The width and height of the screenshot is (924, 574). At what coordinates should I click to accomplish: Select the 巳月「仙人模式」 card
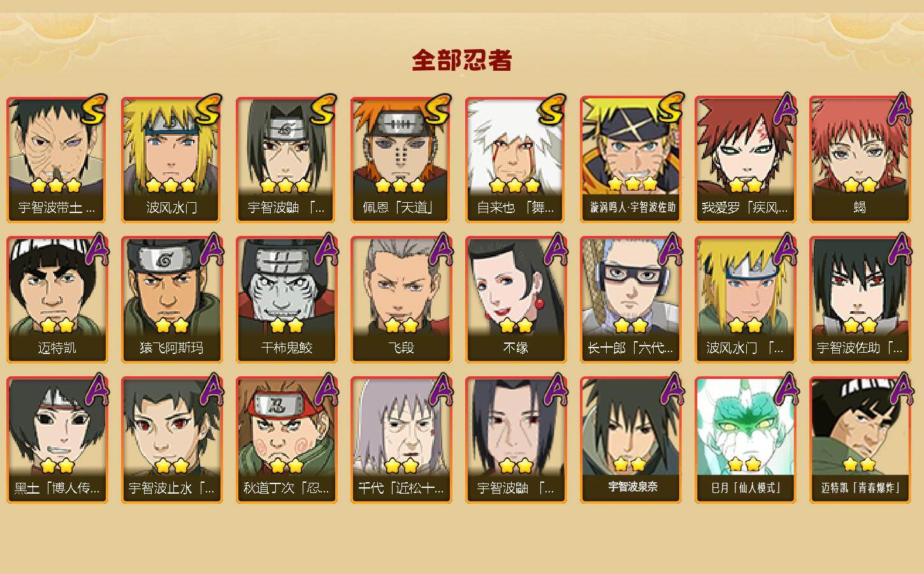[745, 439]
